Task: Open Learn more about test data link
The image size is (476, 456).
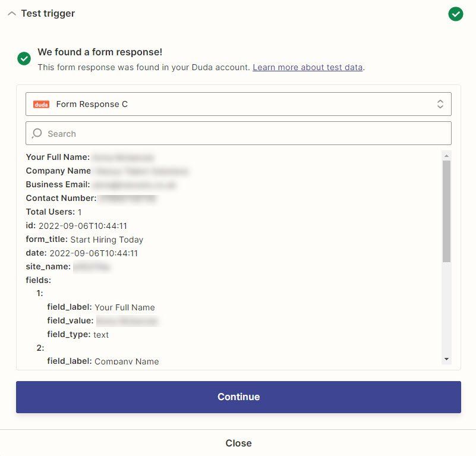Action: [x=307, y=67]
